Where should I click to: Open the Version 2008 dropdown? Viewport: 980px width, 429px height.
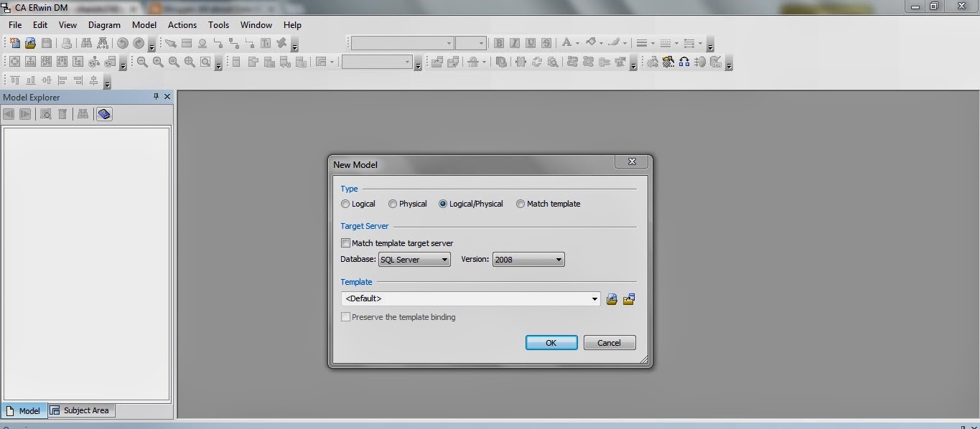pos(557,259)
